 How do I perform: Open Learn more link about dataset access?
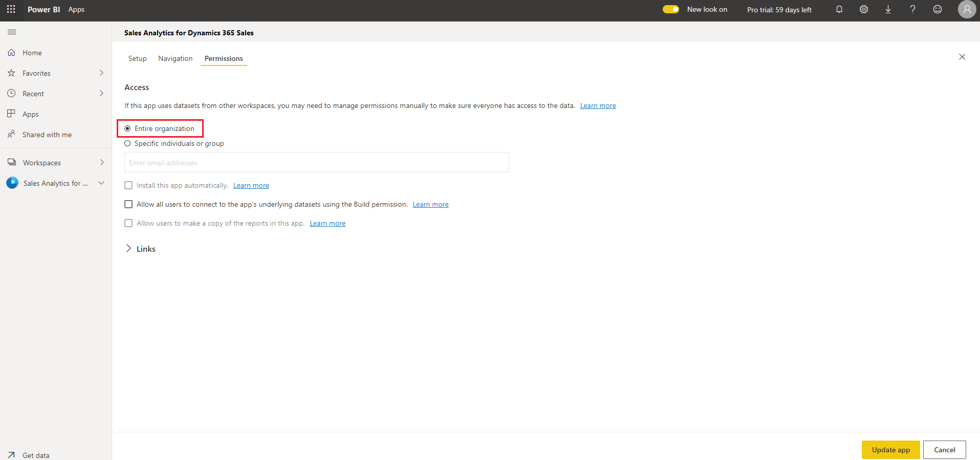[x=598, y=105]
